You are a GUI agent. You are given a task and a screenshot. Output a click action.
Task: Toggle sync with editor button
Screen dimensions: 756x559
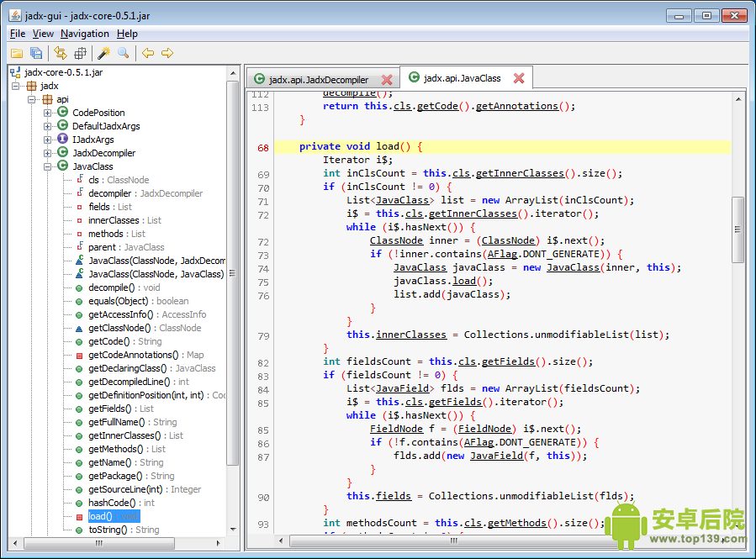[x=61, y=53]
